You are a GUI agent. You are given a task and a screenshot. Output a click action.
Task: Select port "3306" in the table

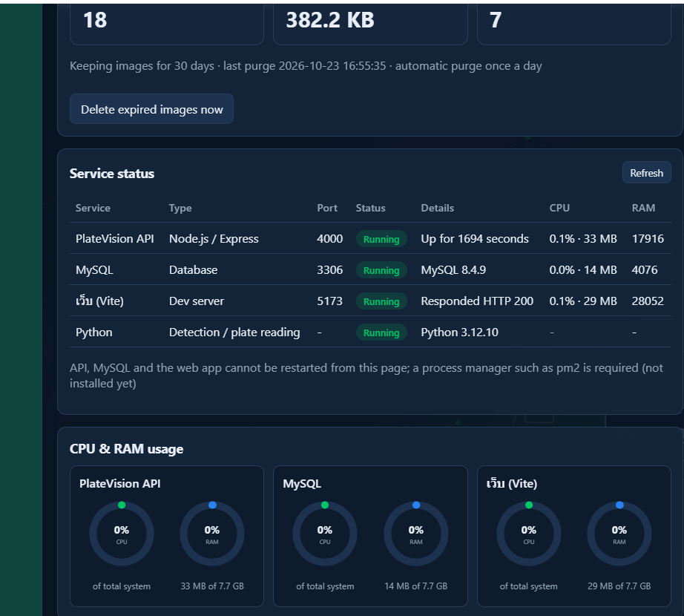click(x=330, y=270)
